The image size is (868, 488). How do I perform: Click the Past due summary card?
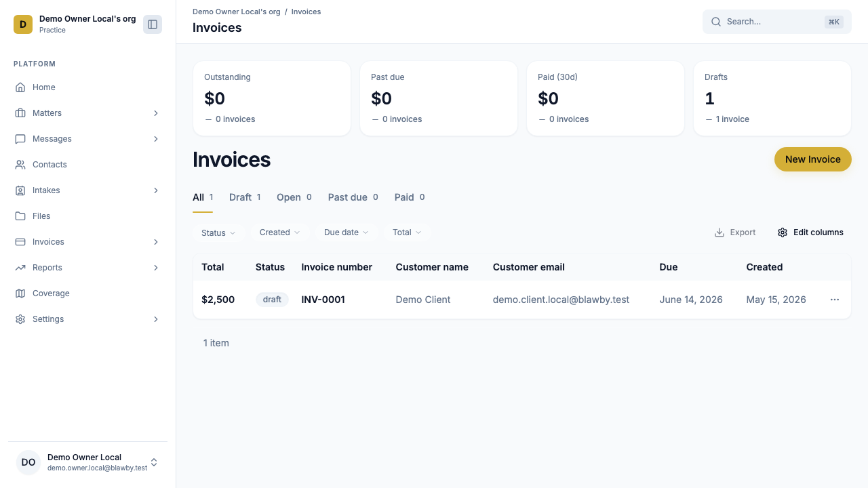(x=439, y=98)
